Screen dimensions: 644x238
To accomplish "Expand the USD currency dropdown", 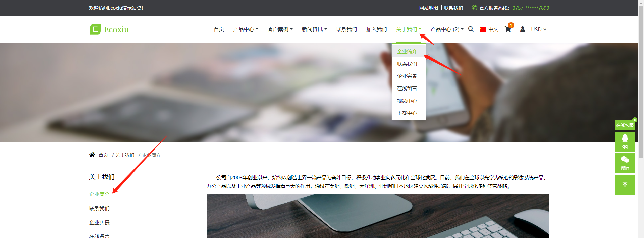I will (x=539, y=29).
